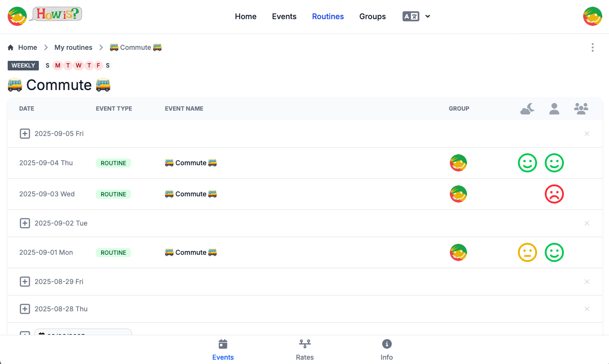Click the group people column icon
Image resolution: width=609 pixels, height=364 pixels.
(581, 109)
